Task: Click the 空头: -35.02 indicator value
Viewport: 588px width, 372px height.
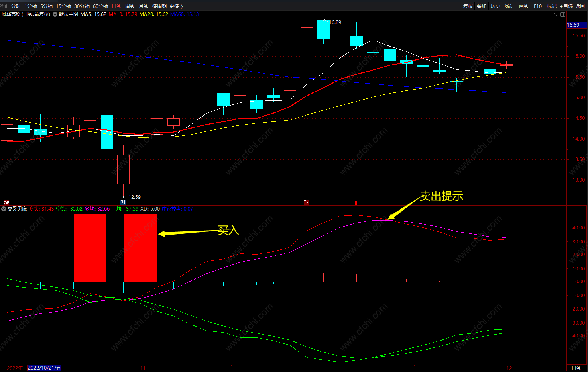Action: (x=69, y=209)
